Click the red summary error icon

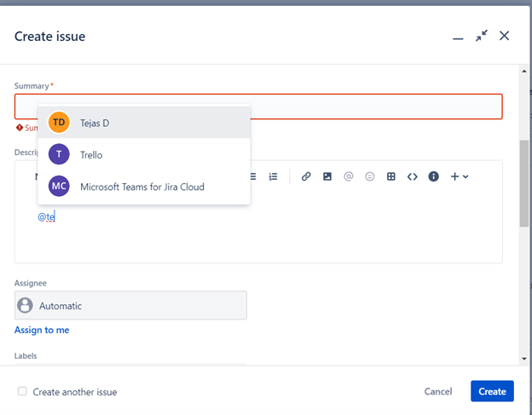coord(20,128)
